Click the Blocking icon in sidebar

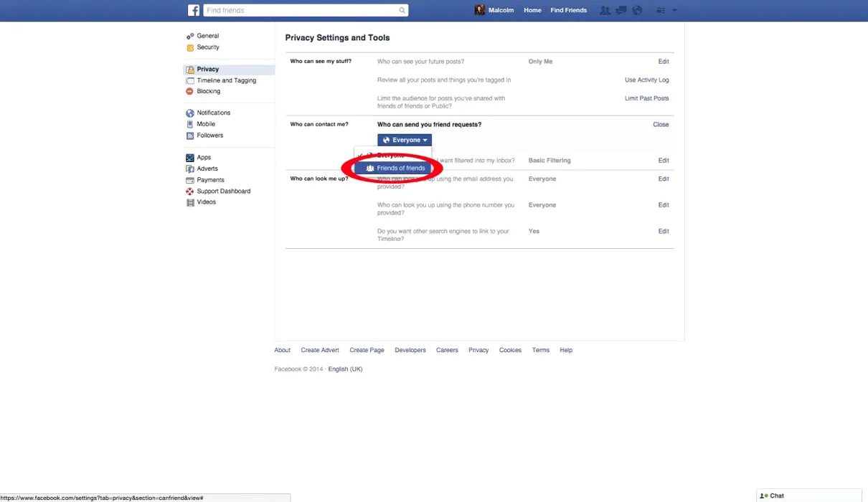[190, 92]
